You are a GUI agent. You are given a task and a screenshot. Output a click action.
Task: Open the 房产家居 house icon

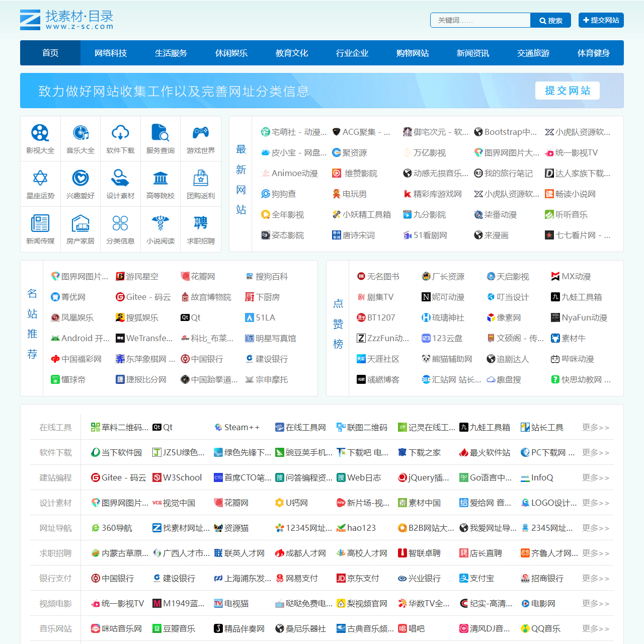(80, 223)
